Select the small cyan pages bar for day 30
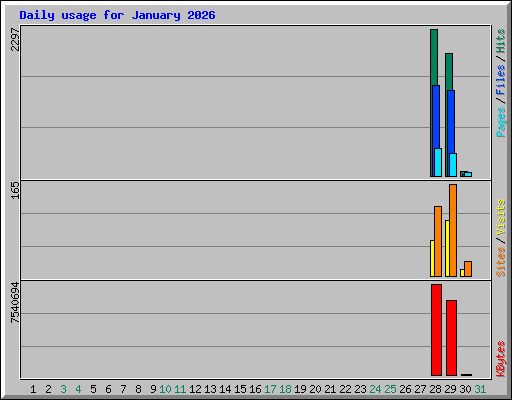This screenshot has height=400, width=512. tap(468, 174)
